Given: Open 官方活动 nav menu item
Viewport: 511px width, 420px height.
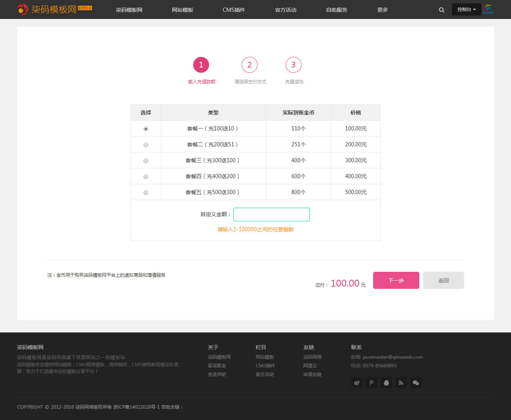Looking at the screenshot, I should pos(286,10).
